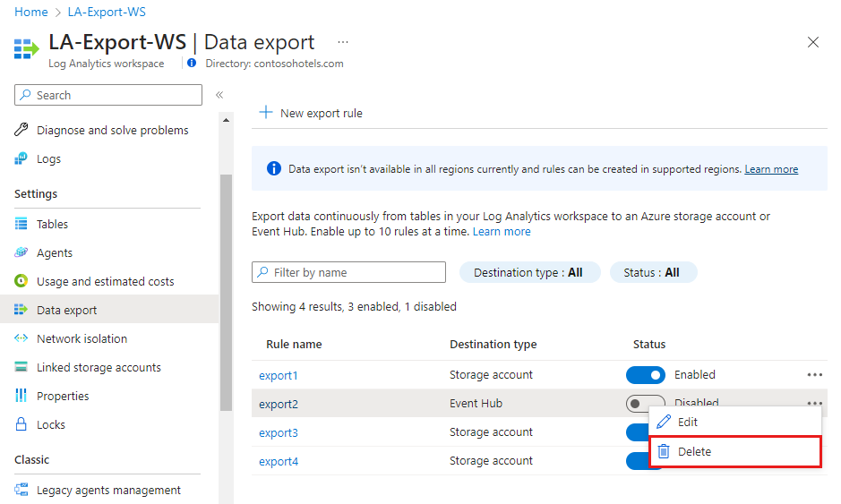Click the Diagnose and solve problems wrench
Screen dimensions: 841x504
(21, 130)
